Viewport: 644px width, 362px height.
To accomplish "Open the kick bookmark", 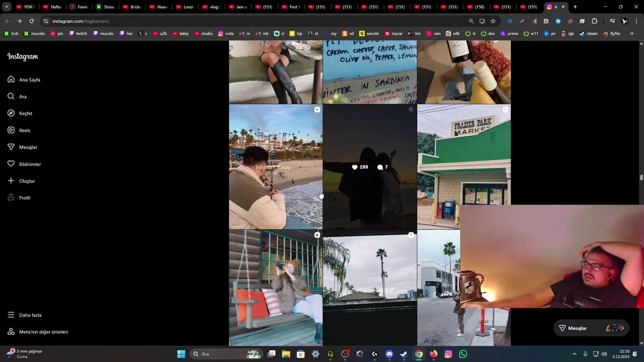I will tap(11, 34).
